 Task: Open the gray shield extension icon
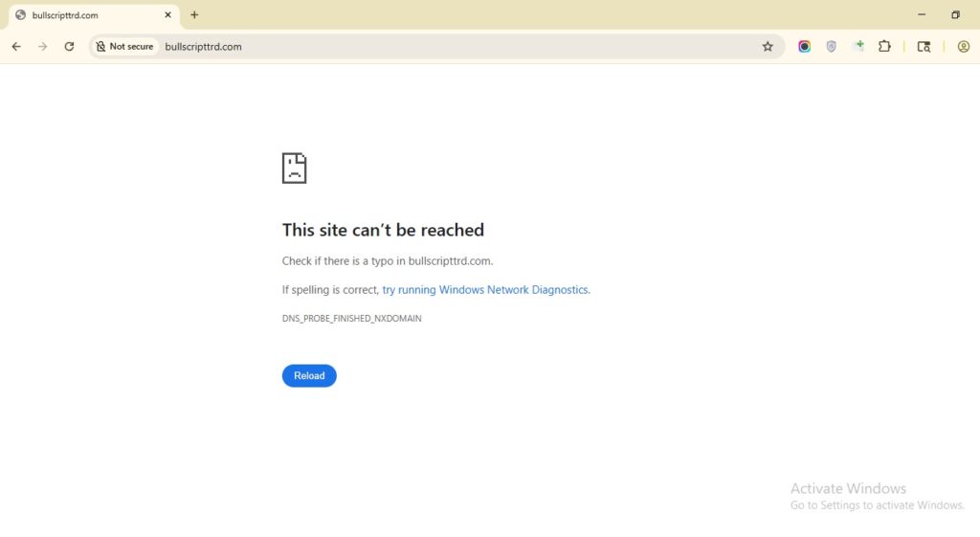coord(831,46)
